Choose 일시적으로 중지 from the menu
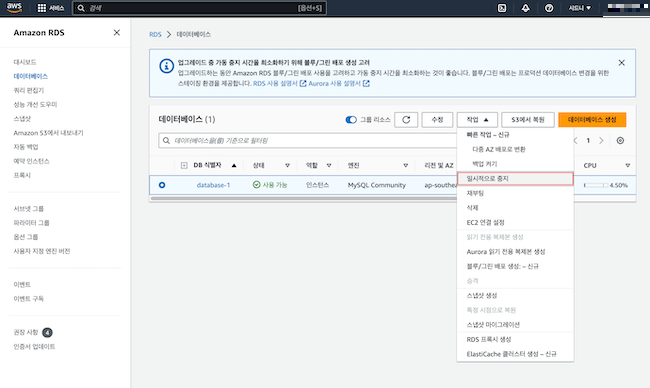The image size is (650, 388). click(515, 179)
